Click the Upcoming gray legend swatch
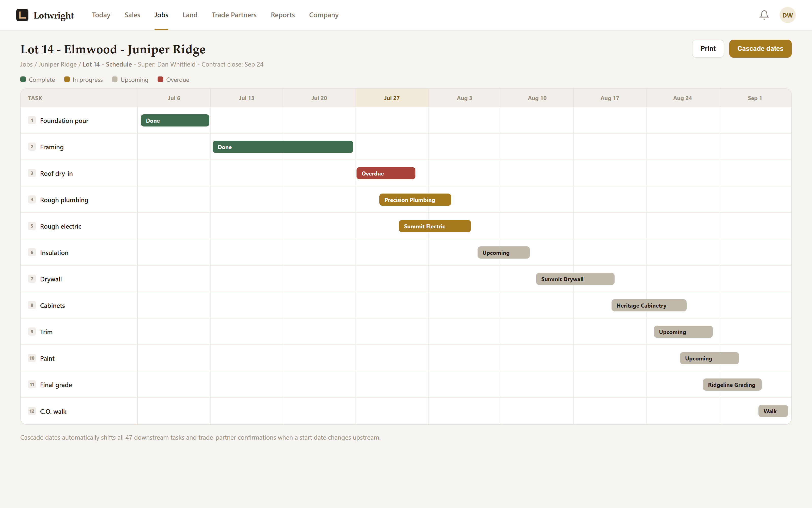The width and height of the screenshot is (812, 508). pos(115,79)
